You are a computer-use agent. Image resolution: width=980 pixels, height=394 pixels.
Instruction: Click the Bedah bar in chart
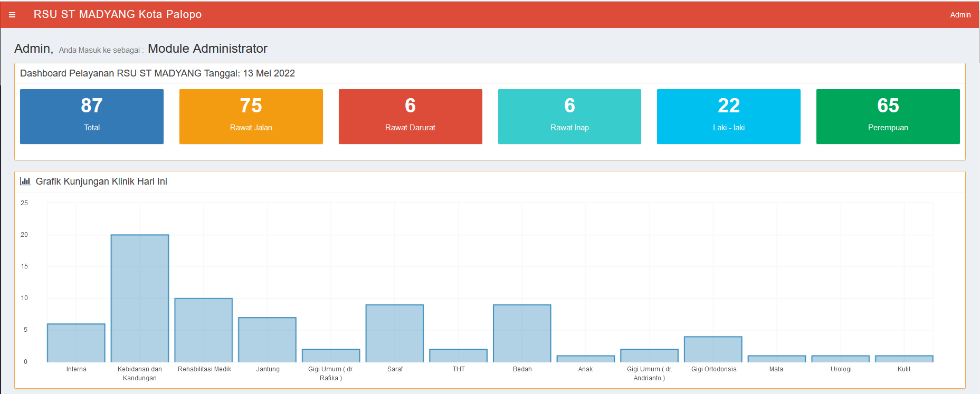[522, 333]
